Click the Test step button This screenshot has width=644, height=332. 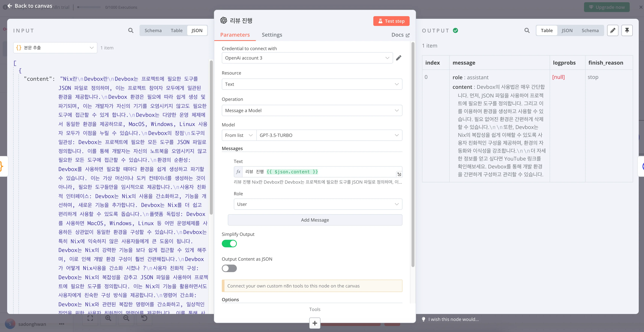pos(391,21)
